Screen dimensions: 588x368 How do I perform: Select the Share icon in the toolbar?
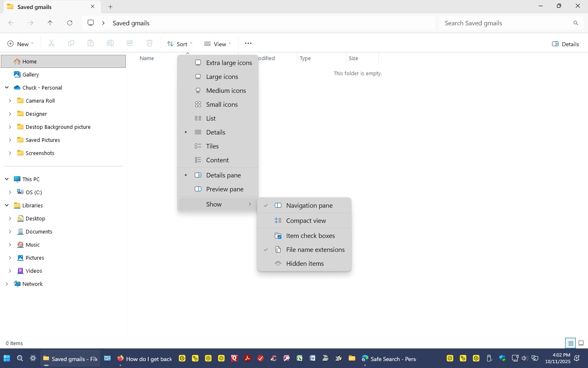[130, 43]
